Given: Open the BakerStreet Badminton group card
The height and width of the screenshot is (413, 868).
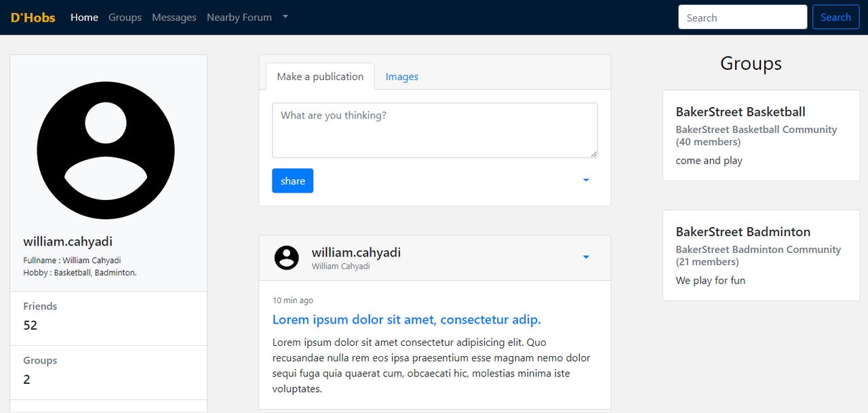Looking at the screenshot, I should point(761,256).
